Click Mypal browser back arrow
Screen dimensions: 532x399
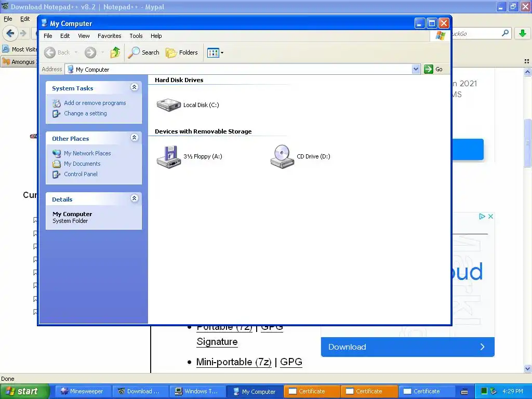click(9, 33)
